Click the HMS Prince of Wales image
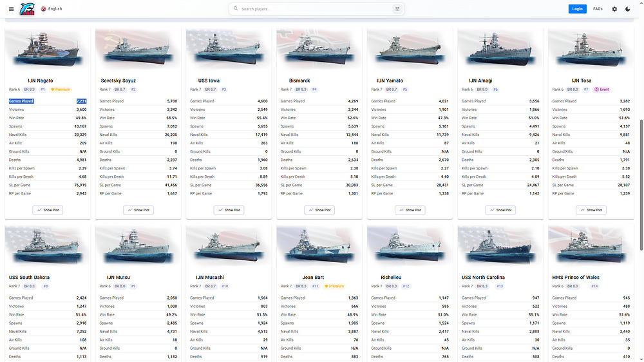The image size is (644, 362). [591, 247]
